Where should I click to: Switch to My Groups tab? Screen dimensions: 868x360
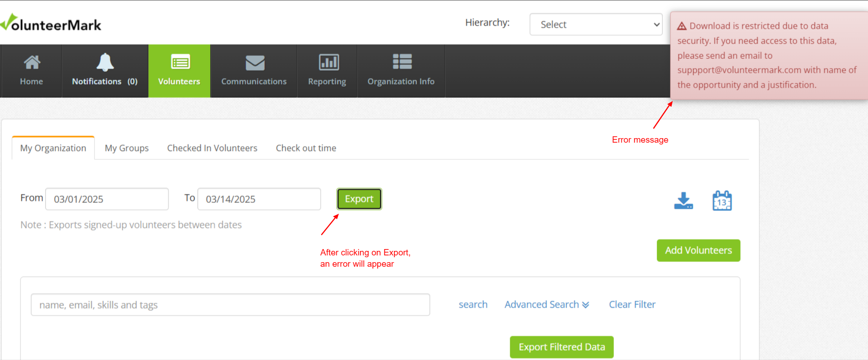point(126,148)
